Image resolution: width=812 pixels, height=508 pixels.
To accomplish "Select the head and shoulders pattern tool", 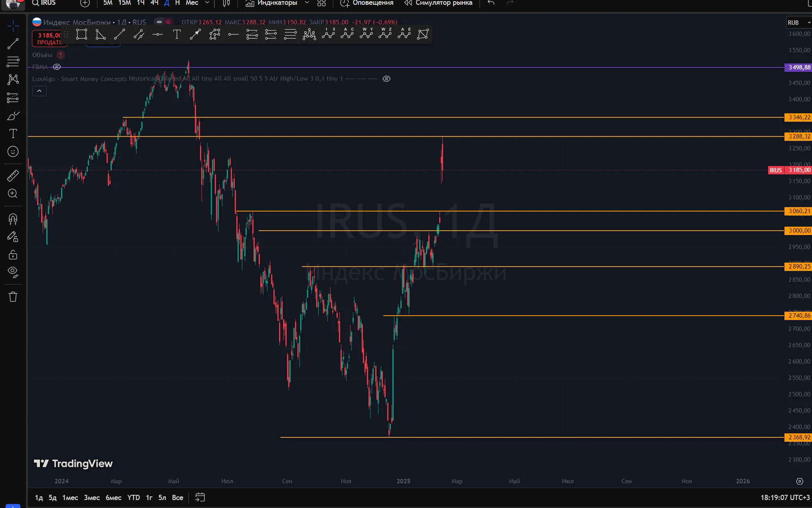I will click(x=309, y=34).
